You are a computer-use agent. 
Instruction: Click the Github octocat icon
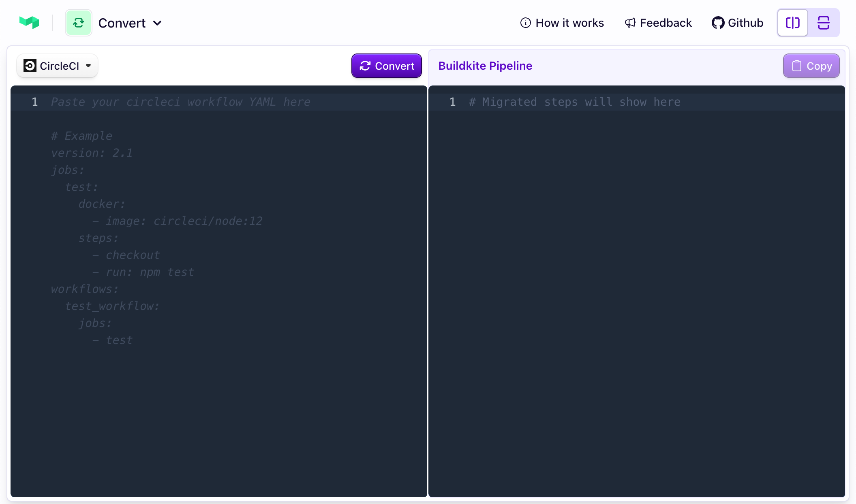pos(718,23)
